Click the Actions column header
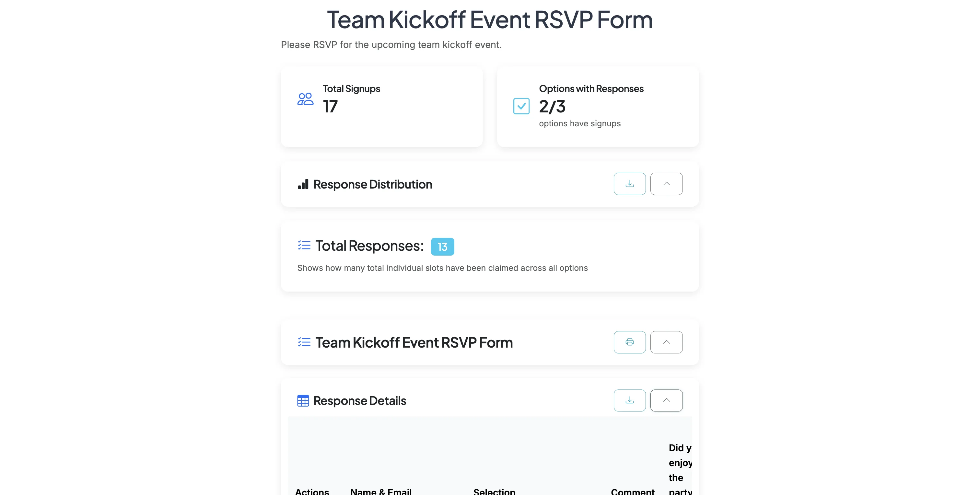 coord(312,491)
